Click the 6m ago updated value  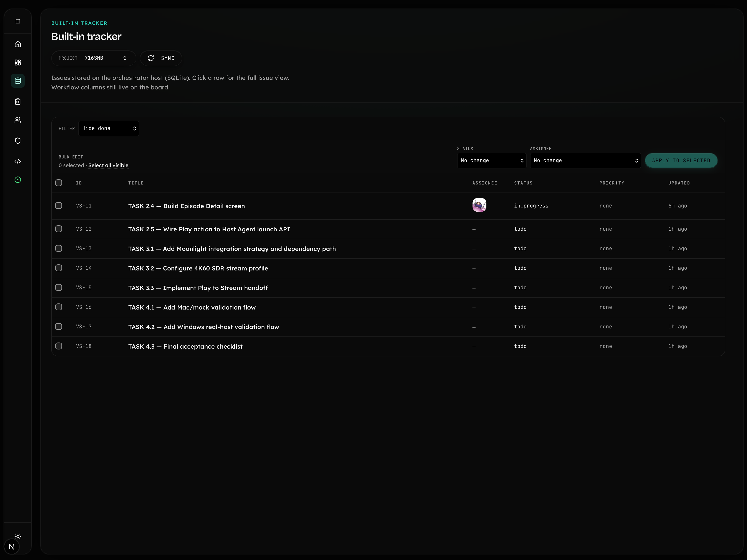tap(678, 206)
